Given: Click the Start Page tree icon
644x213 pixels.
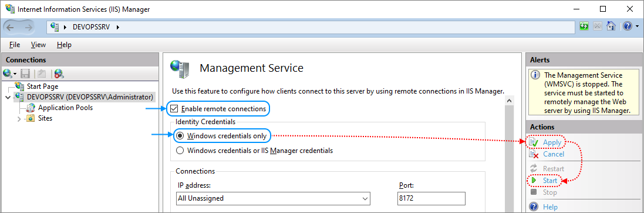Looking at the screenshot, I should tap(20, 86).
